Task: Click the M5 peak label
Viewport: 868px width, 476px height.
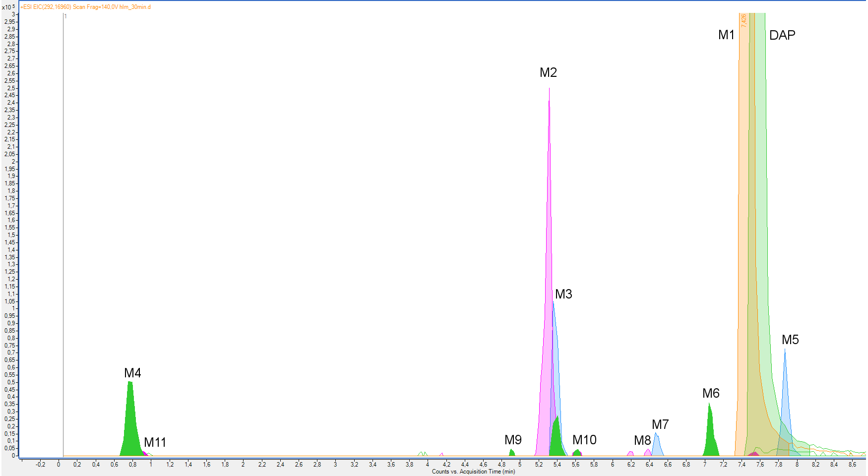Action: pyautogui.click(x=790, y=340)
